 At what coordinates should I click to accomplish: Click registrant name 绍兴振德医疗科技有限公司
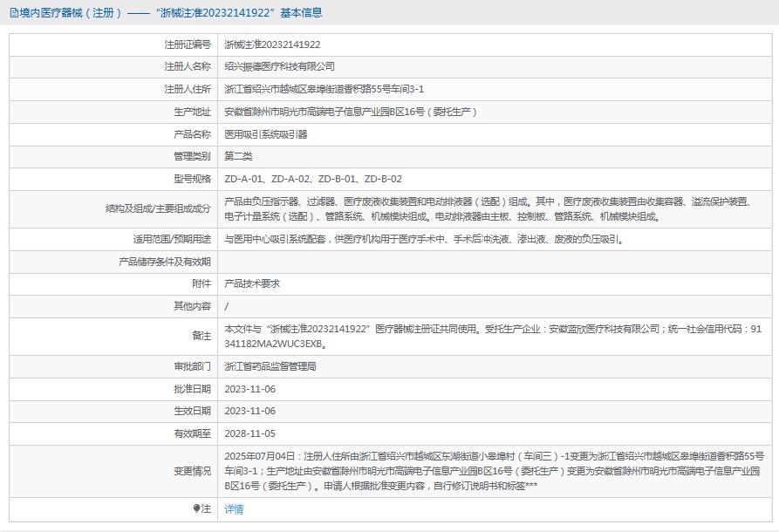coord(279,66)
